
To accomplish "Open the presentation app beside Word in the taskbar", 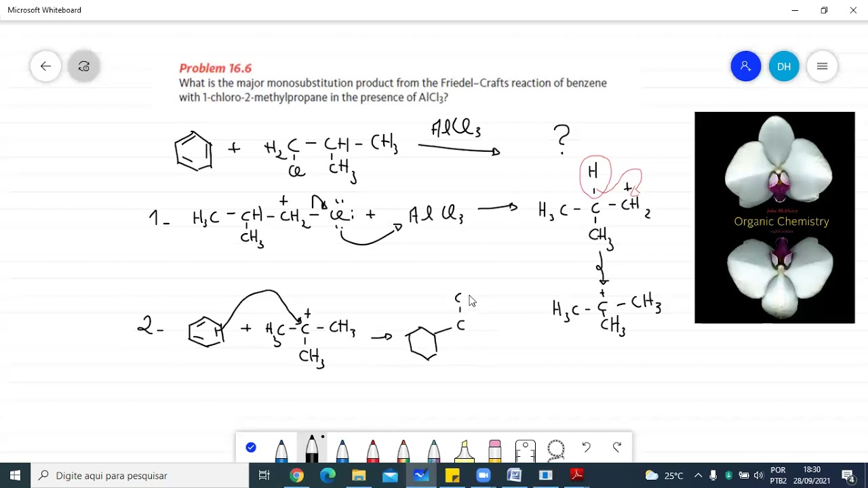I will click(546, 475).
